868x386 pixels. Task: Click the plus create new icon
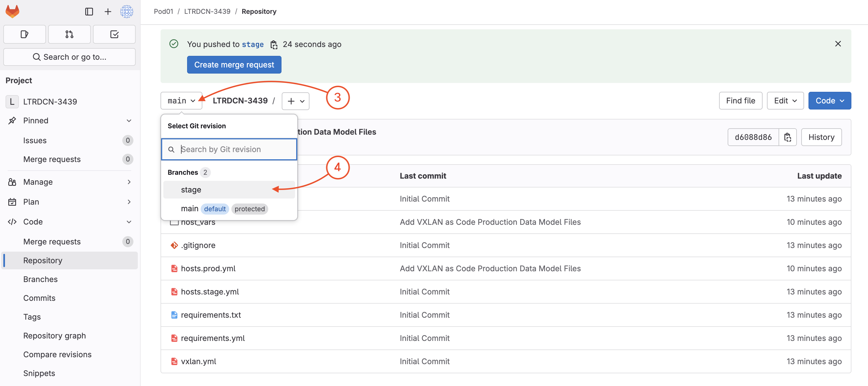(107, 11)
